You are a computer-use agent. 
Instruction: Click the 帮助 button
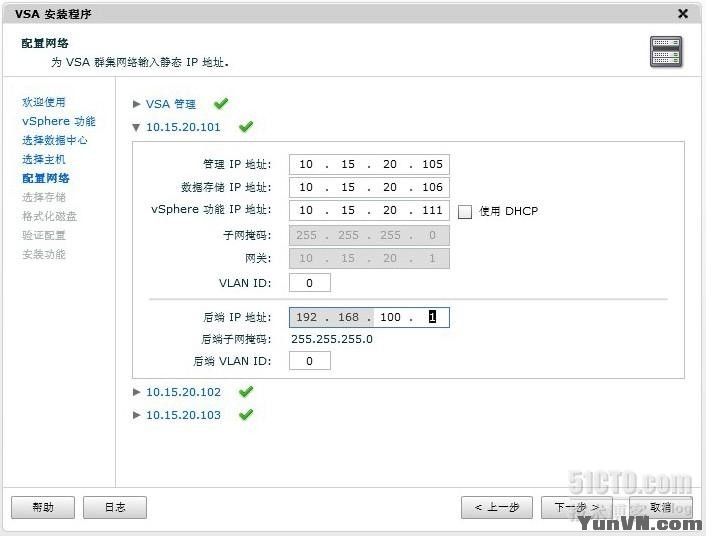click(x=43, y=507)
